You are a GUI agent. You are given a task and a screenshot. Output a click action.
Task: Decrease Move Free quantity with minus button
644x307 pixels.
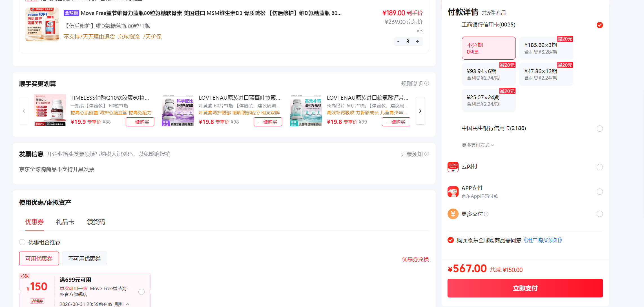[398, 41]
